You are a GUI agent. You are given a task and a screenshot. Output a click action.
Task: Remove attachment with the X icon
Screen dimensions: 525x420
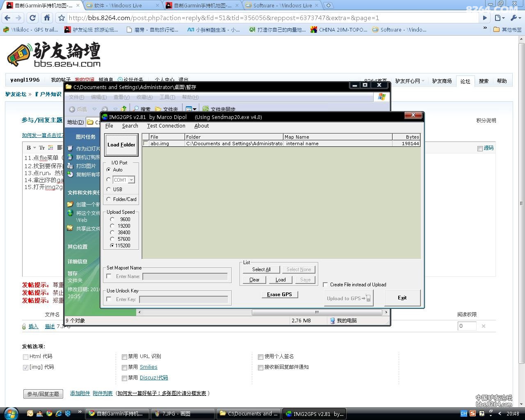click(484, 326)
